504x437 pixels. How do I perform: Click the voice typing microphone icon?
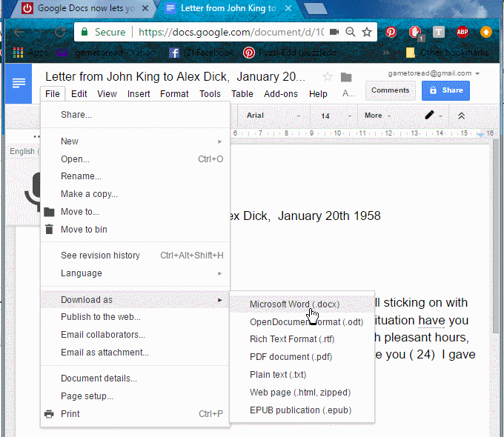[32, 193]
